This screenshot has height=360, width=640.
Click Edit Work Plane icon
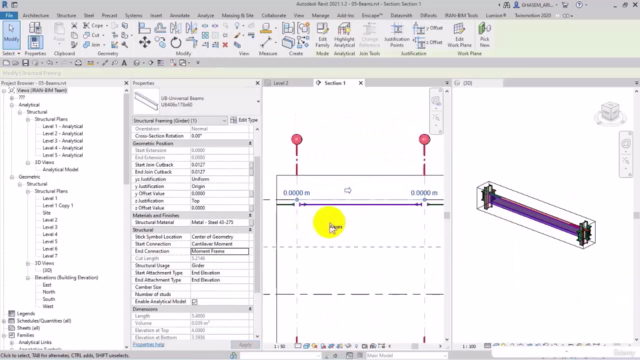[459, 35]
